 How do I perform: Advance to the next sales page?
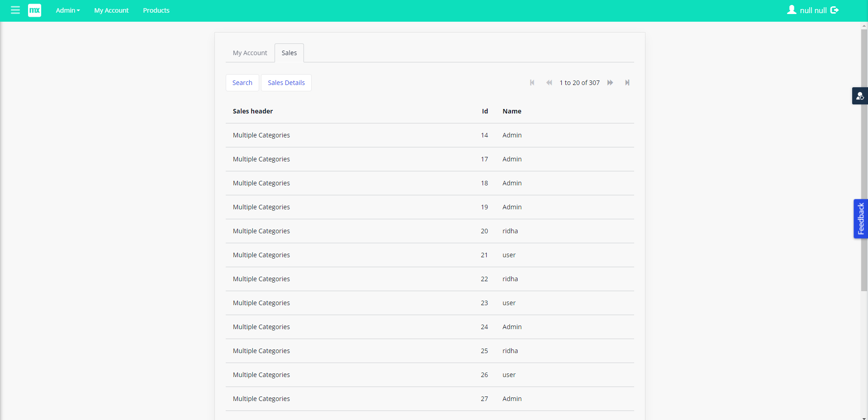[610, 82]
